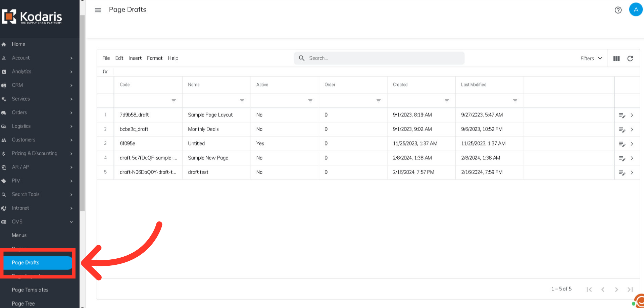Click the Kodaris logo

[x=32, y=17]
